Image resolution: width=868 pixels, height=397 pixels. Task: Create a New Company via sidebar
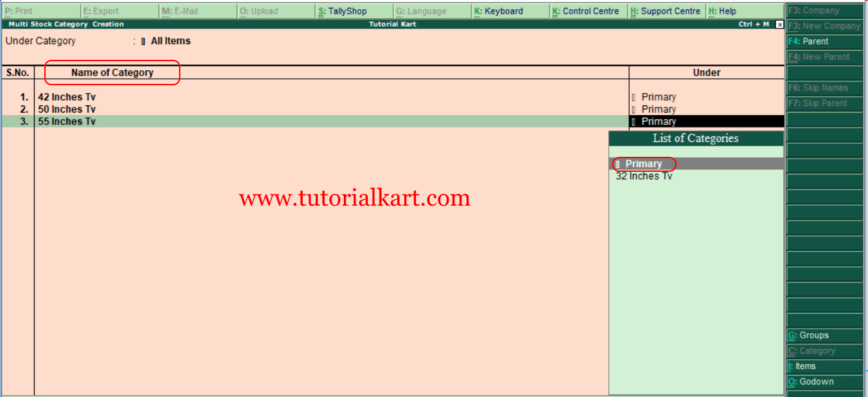pyautogui.click(x=824, y=26)
